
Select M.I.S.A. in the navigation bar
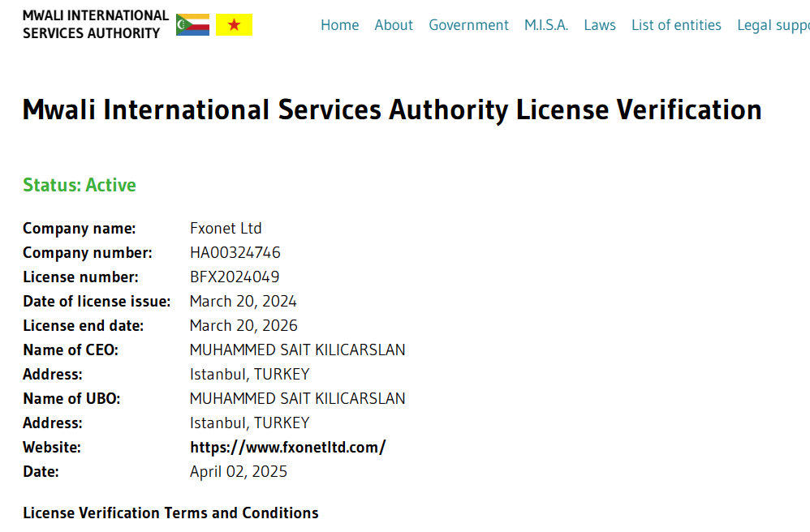(546, 25)
